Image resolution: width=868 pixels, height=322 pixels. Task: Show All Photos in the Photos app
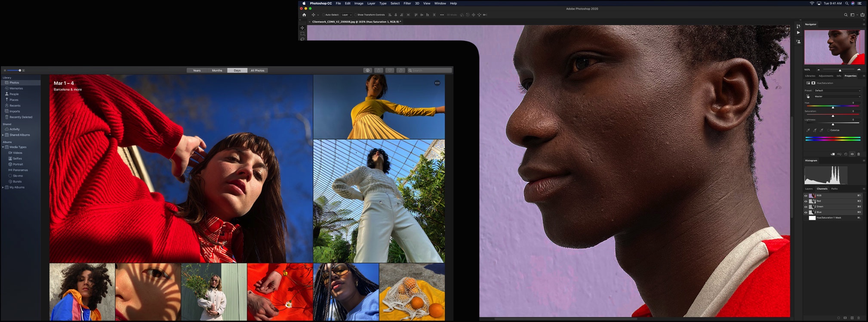pyautogui.click(x=257, y=70)
